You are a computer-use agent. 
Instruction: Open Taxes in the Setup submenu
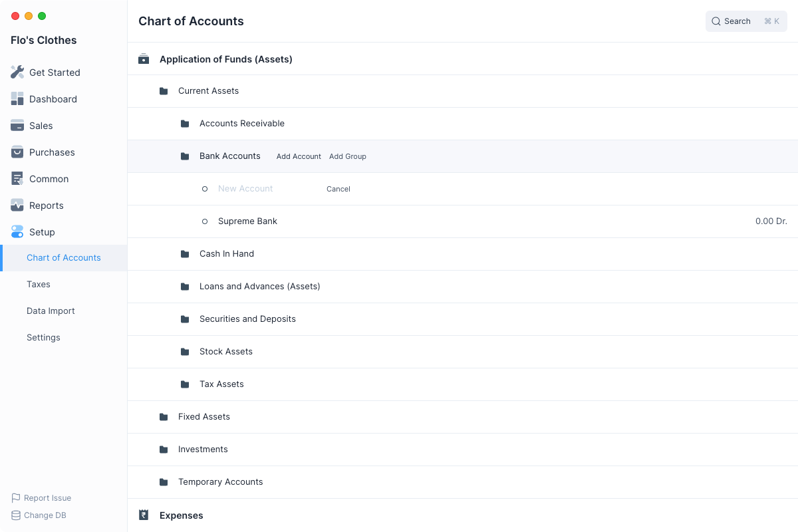pyautogui.click(x=39, y=285)
